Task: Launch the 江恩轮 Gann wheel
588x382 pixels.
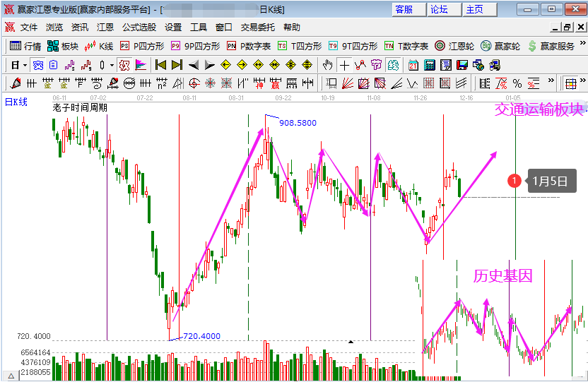Action: click(454, 46)
